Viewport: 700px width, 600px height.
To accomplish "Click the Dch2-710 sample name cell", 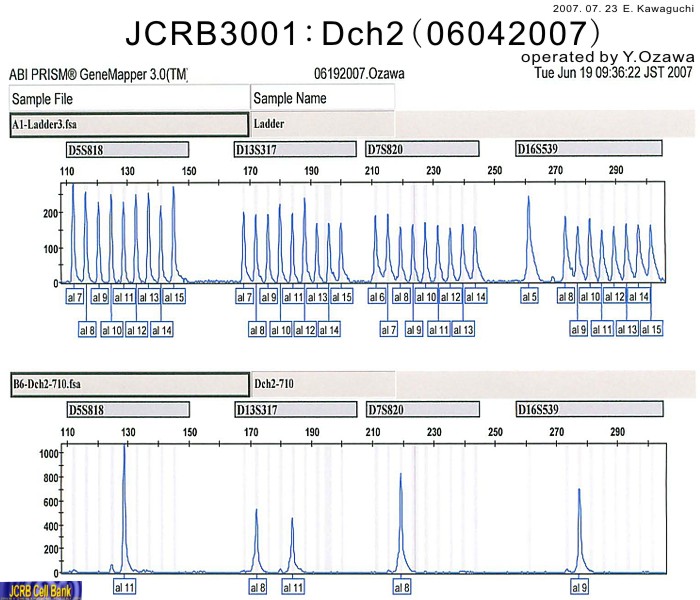I will click(x=322, y=384).
